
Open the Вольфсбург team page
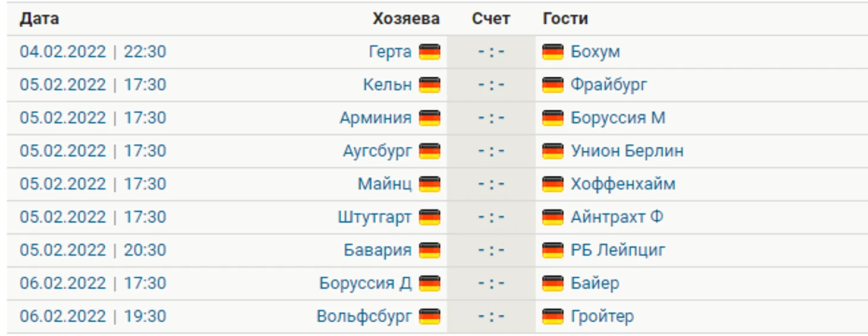click(x=364, y=316)
